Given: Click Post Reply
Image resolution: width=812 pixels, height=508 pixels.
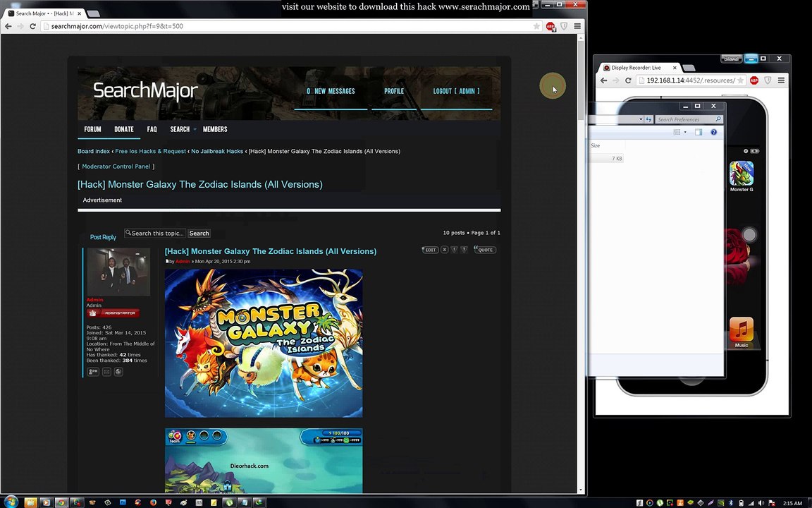Looking at the screenshot, I should (103, 237).
